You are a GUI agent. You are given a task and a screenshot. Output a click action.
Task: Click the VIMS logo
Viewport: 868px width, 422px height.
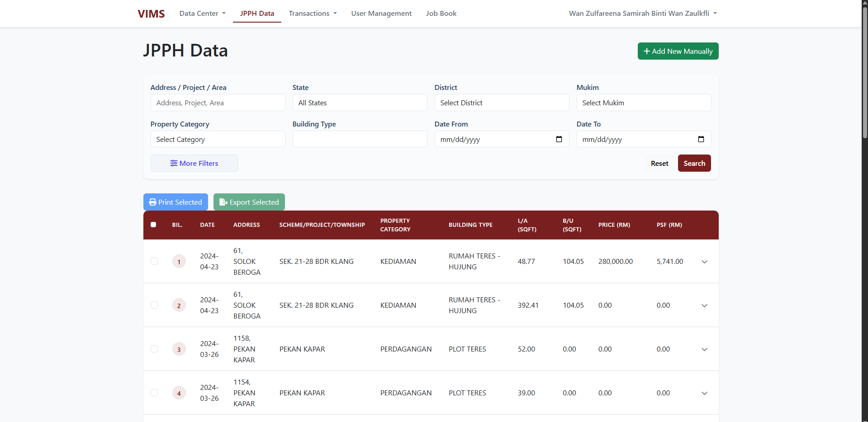point(151,14)
